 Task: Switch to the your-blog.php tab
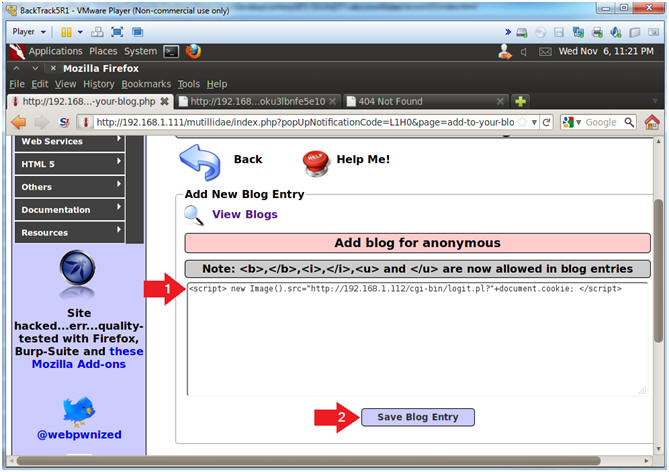pos(89,102)
